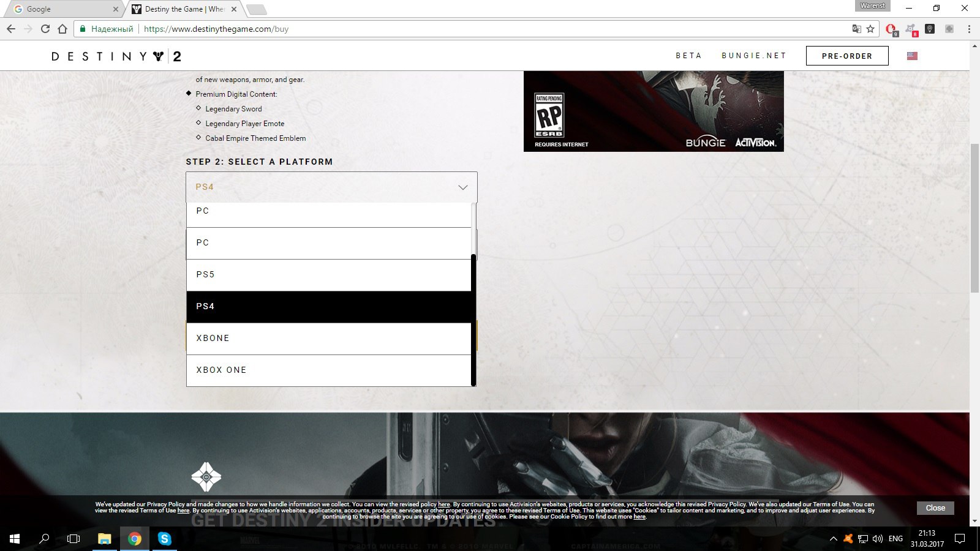Viewport: 980px width, 551px height.
Task: Click the PRE-ORDER button
Action: coord(847,56)
